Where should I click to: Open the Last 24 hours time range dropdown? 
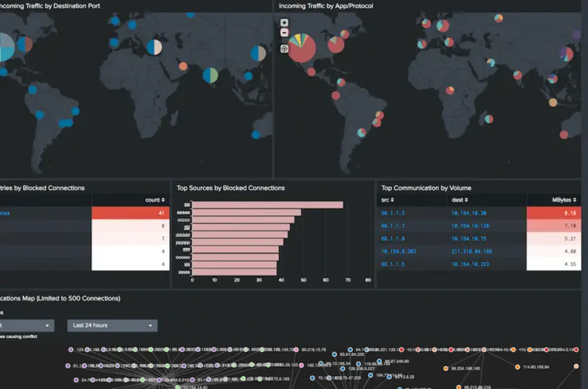[x=112, y=325]
